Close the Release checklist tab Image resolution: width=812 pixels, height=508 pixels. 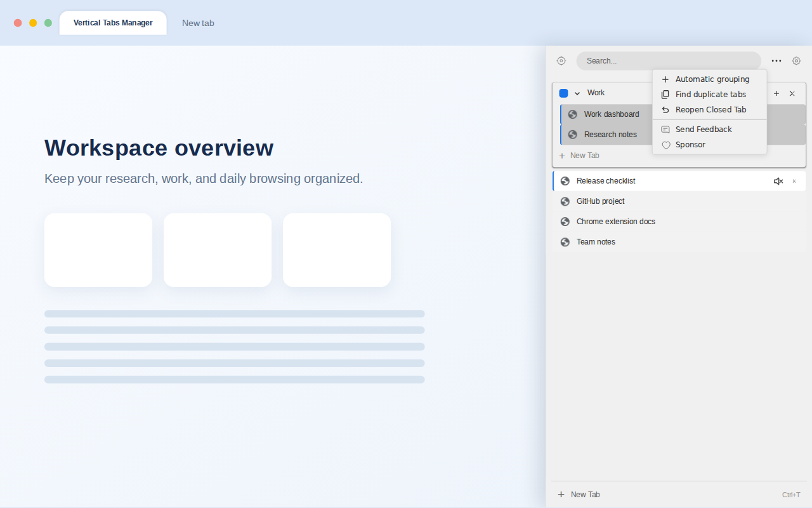(x=794, y=181)
